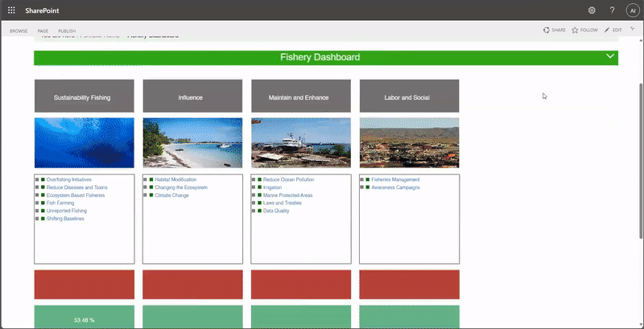Open Fish Farming link
The width and height of the screenshot is (644, 329).
[x=60, y=203]
